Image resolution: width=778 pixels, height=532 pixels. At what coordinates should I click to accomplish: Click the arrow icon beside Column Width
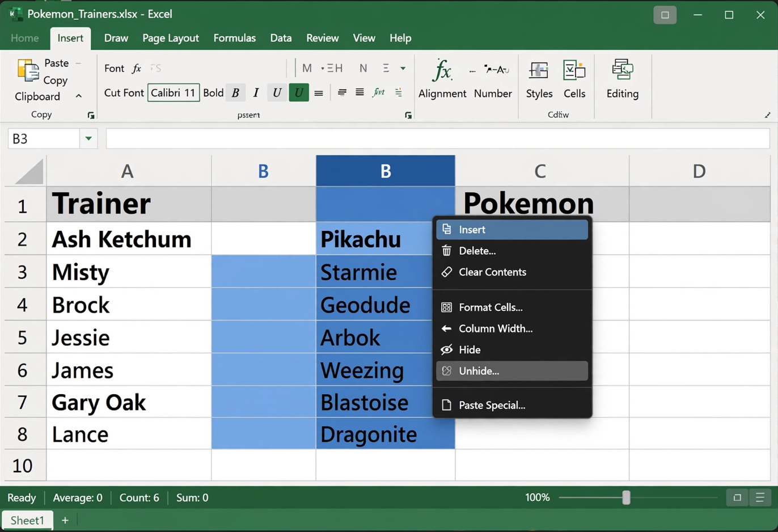click(x=447, y=328)
